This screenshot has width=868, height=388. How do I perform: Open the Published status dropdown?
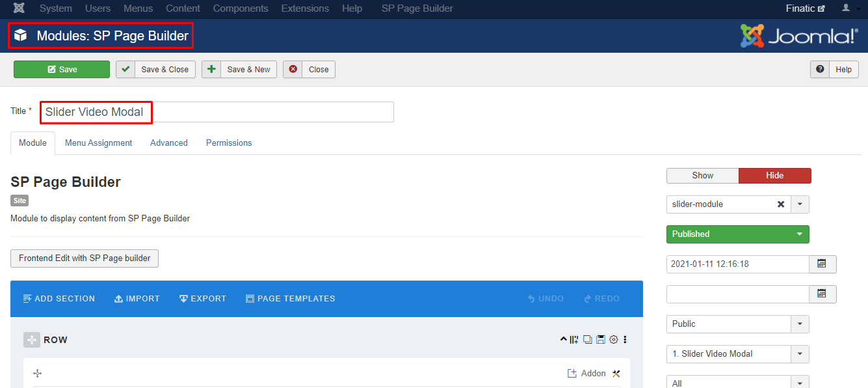click(x=738, y=234)
